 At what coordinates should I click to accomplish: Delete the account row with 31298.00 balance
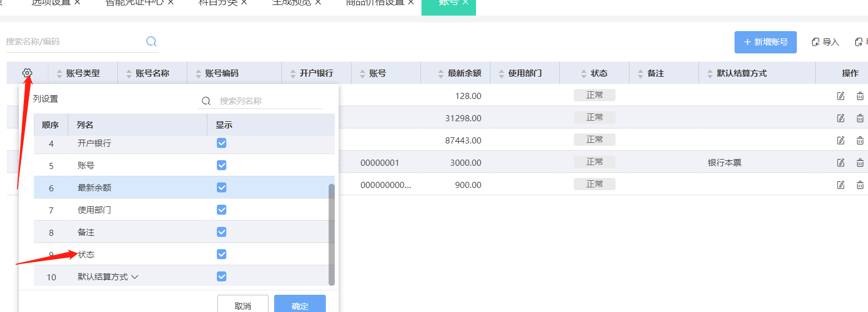pyautogui.click(x=860, y=118)
